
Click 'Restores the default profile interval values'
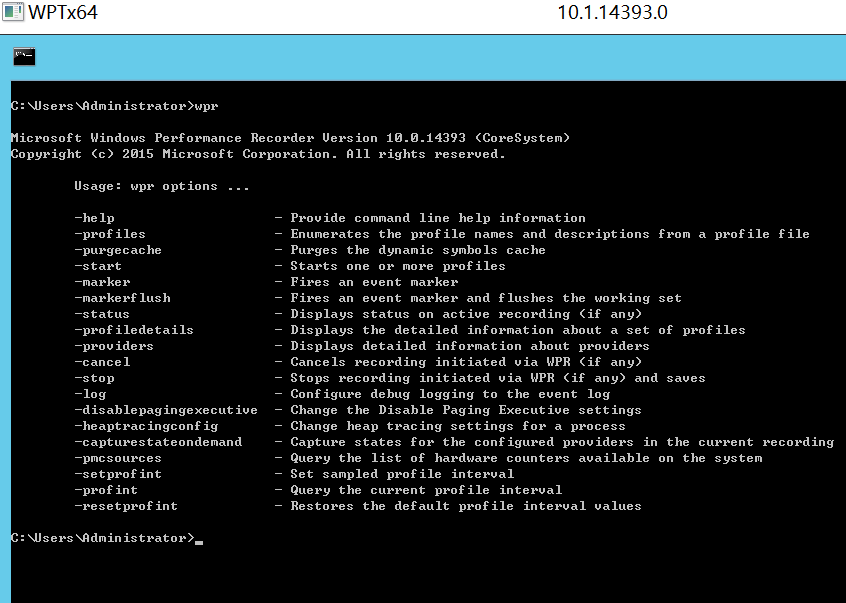(x=466, y=506)
